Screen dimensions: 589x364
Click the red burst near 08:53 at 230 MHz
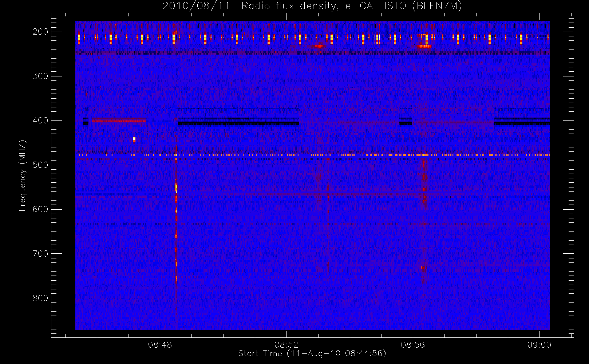pos(318,46)
